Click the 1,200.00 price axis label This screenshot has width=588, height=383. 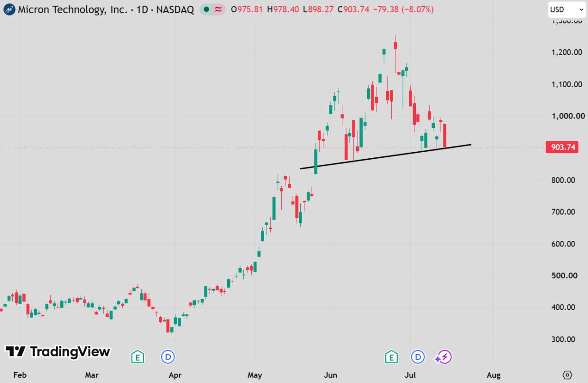click(566, 52)
